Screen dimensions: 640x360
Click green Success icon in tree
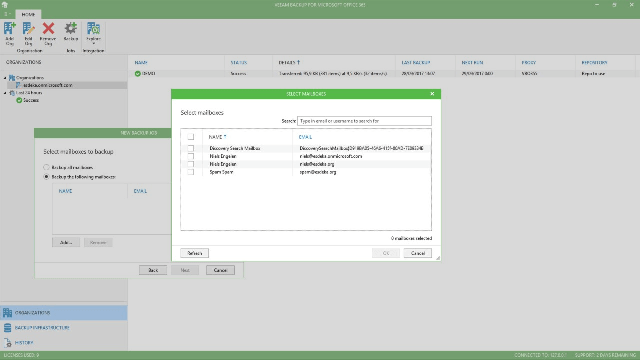(x=19, y=100)
